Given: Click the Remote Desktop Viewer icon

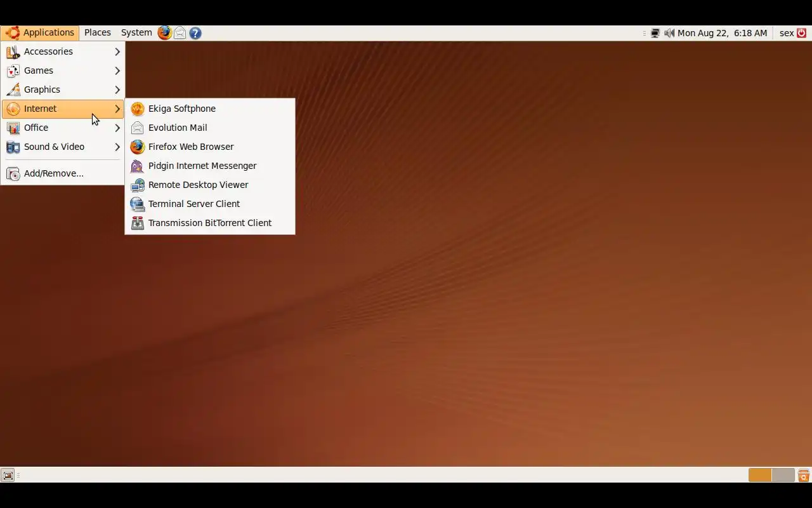Looking at the screenshot, I should pos(138,185).
